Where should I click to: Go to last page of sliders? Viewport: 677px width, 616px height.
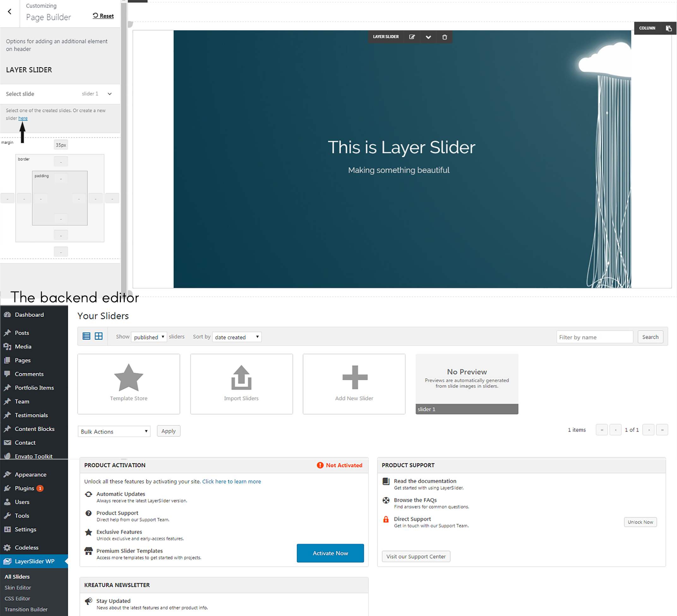coord(662,430)
